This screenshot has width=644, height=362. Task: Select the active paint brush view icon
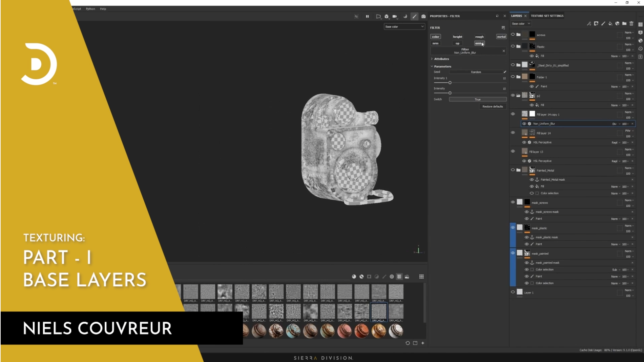point(414,16)
